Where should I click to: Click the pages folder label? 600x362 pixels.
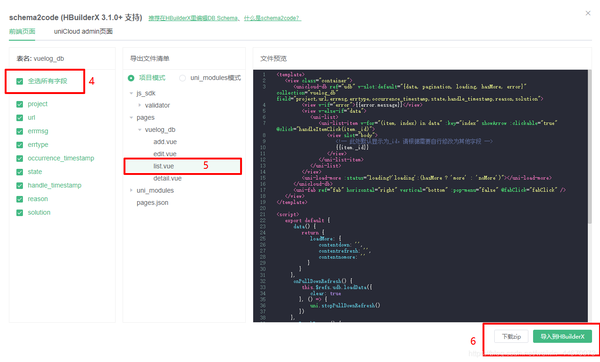pyautogui.click(x=145, y=117)
